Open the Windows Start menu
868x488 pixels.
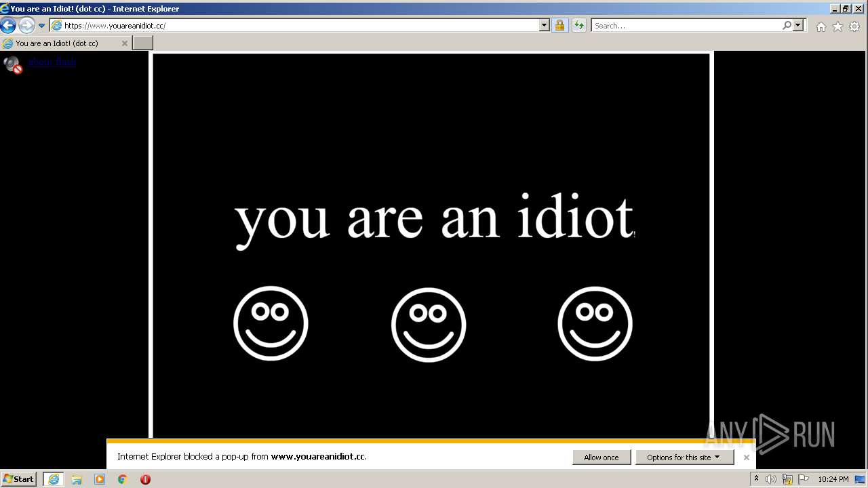[19, 479]
